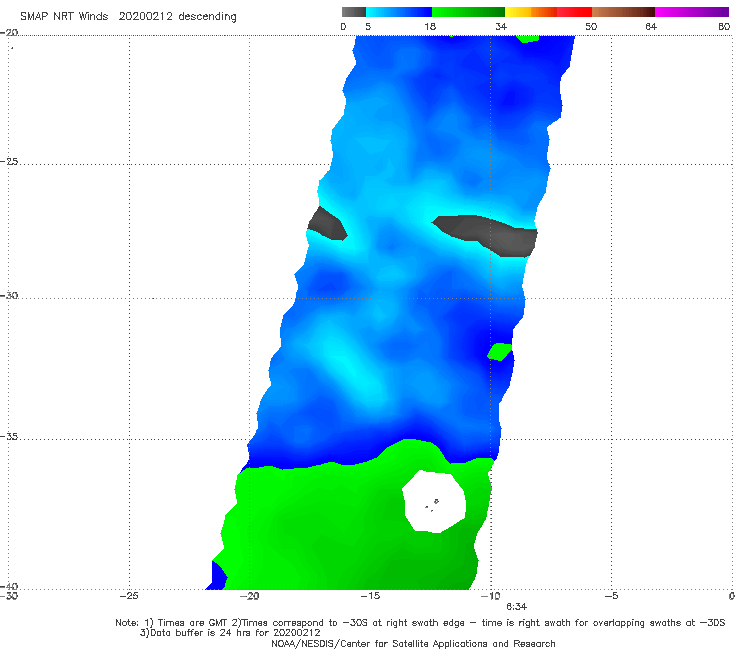Viewport: 740px width, 650px height.
Task: Click the color bar label "50"
Action: pos(591,26)
